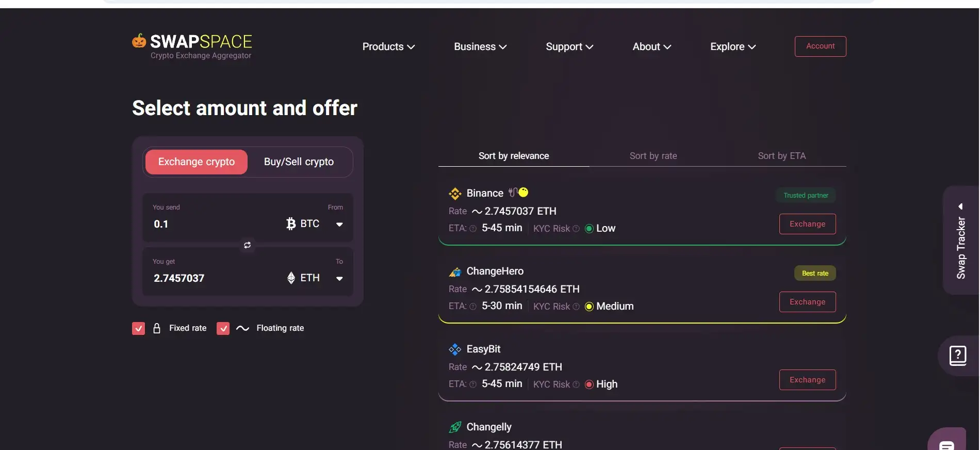Screen dimensions: 980x450
Task: Click the ETA info question icon for Binance
Action: click(473, 229)
